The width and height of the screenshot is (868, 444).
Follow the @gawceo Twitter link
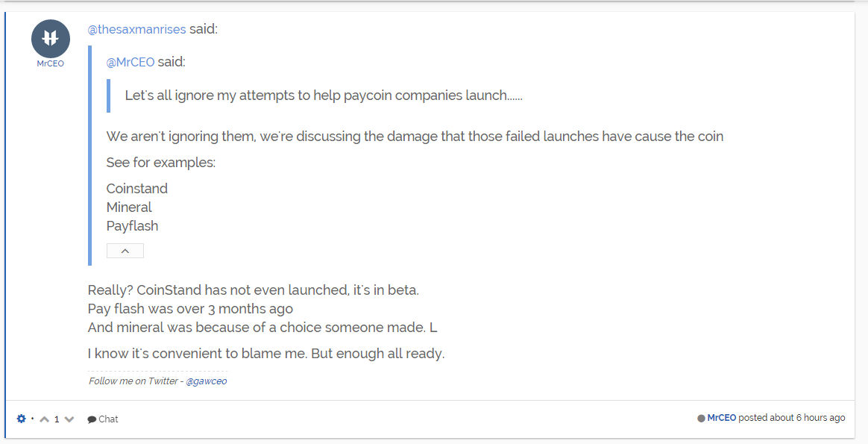207,381
